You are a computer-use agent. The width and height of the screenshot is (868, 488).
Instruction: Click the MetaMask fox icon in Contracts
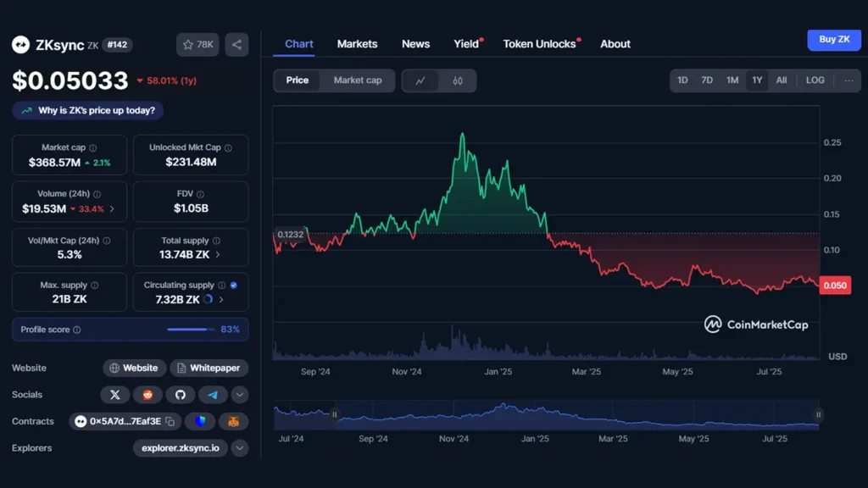click(234, 422)
